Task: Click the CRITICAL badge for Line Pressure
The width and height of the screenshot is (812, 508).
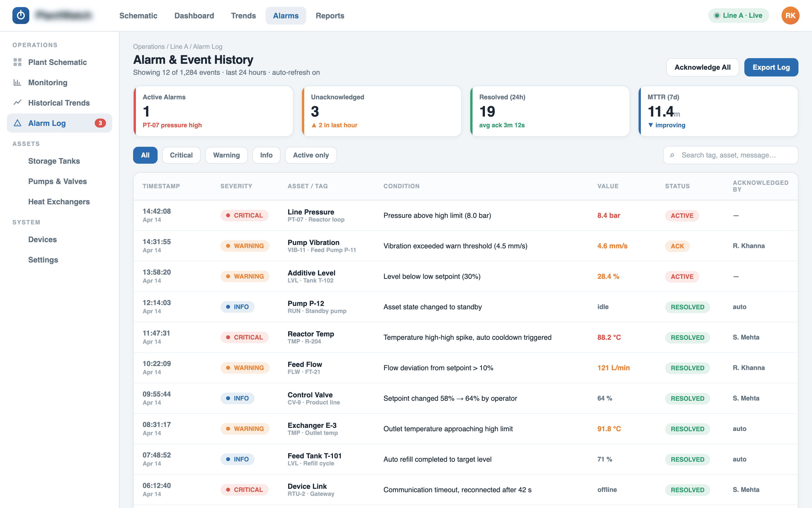Action: point(244,215)
